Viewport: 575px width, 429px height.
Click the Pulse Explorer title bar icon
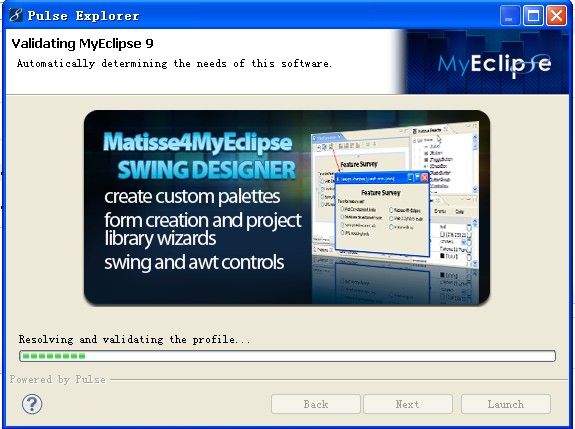click(x=15, y=15)
